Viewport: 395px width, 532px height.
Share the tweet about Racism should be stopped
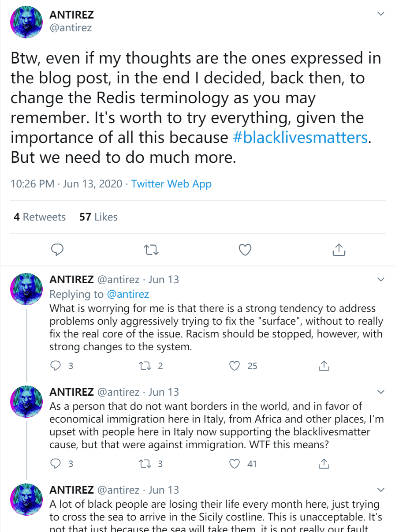(x=324, y=366)
